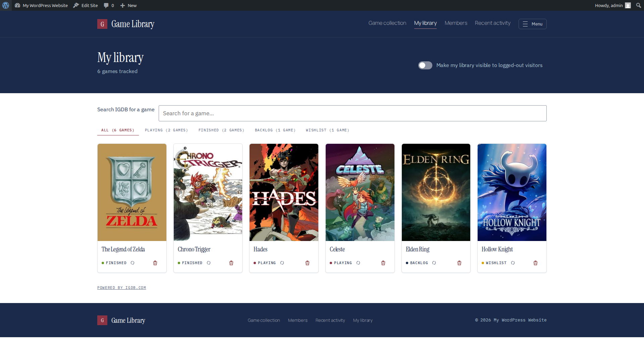Open the admin bar search magnifier icon

tap(638, 5)
